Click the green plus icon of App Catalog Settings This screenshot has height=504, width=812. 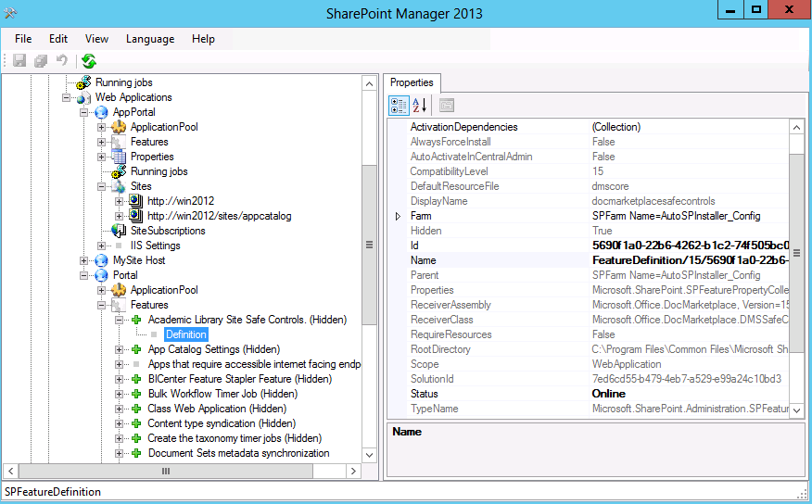(x=136, y=350)
